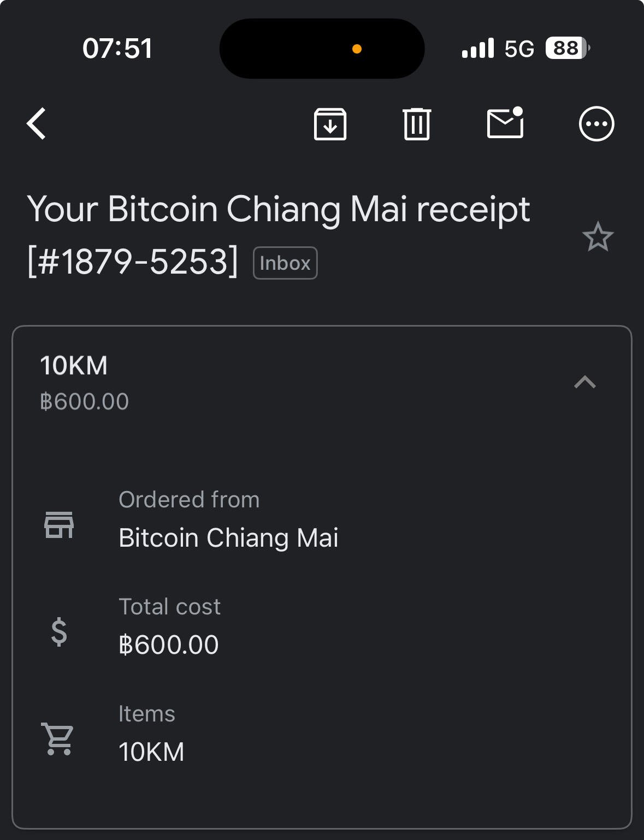
Task: Archive this email with the archive icon
Action: tap(330, 124)
